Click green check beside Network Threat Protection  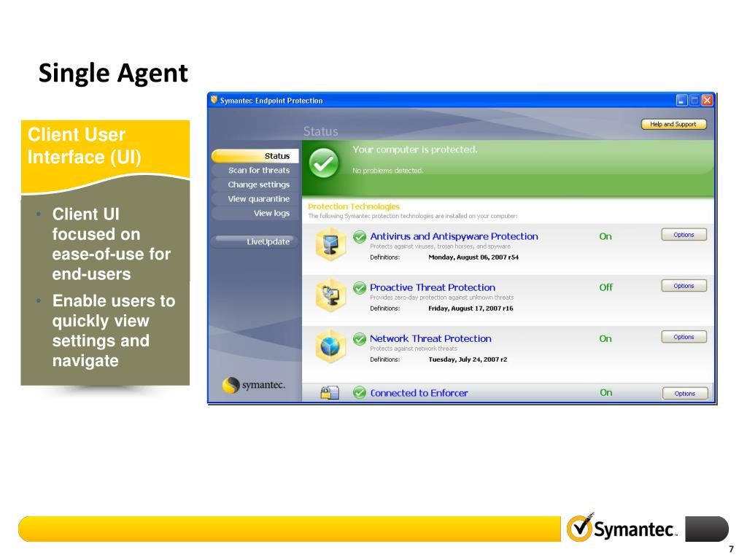pos(360,338)
